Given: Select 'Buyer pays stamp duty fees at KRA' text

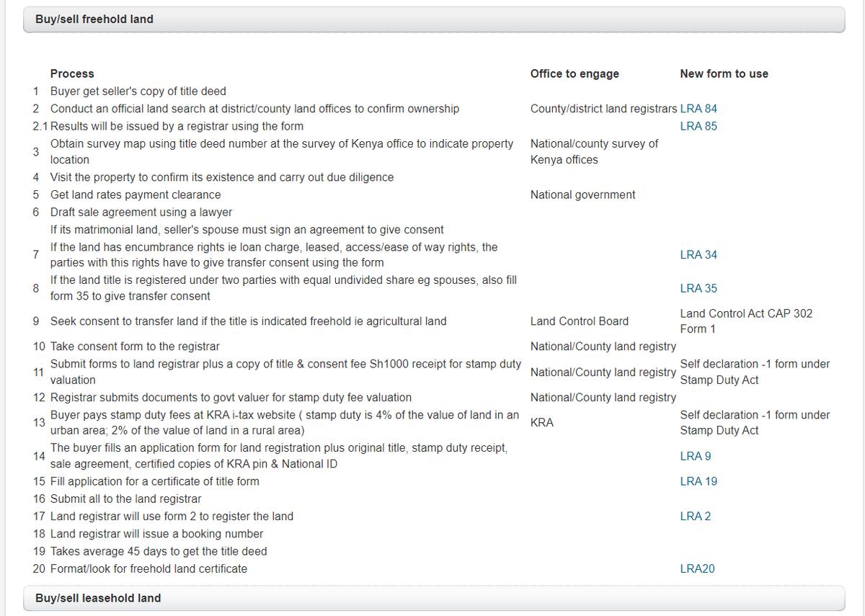Looking at the screenshot, I should 285,423.
